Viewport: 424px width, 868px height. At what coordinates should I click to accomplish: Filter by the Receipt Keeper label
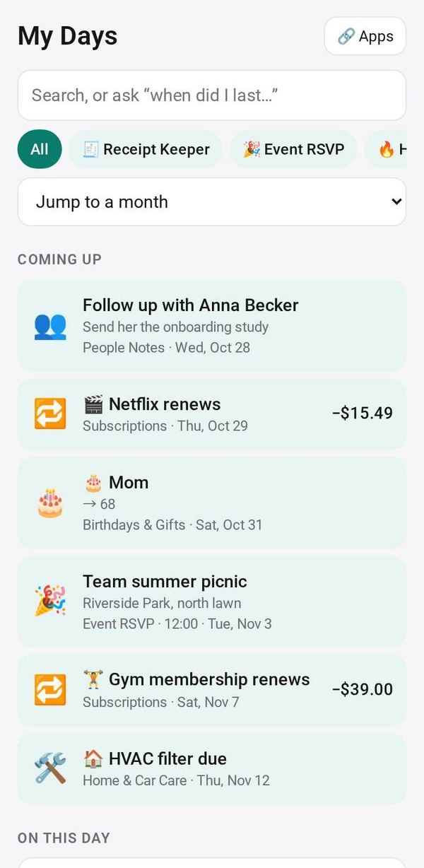[156, 149]
